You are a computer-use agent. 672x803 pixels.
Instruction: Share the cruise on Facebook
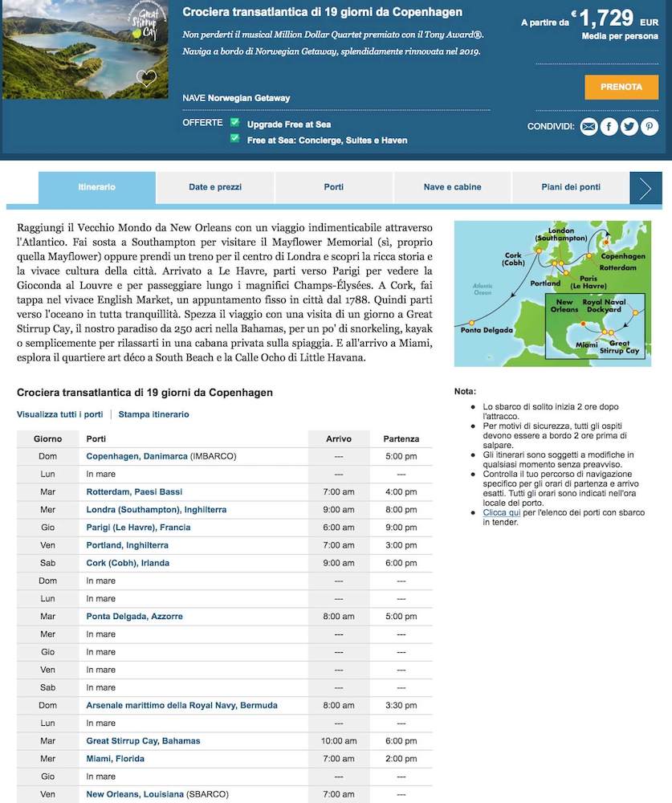(x=609, y=127)
